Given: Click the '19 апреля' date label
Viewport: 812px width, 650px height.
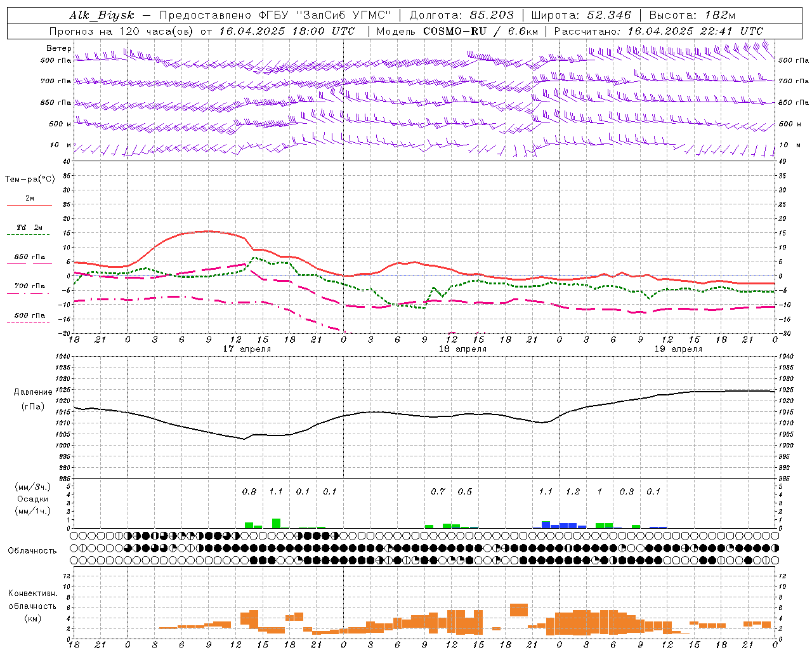Looking at the screenshot, I should (678, 349).
